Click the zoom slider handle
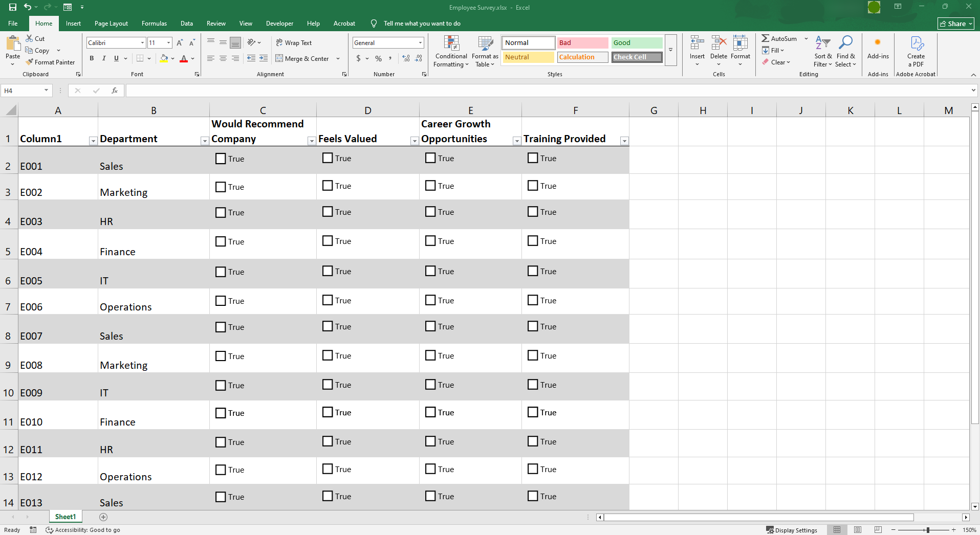Viewport: 980px width, 535px height. click(928, 530)
